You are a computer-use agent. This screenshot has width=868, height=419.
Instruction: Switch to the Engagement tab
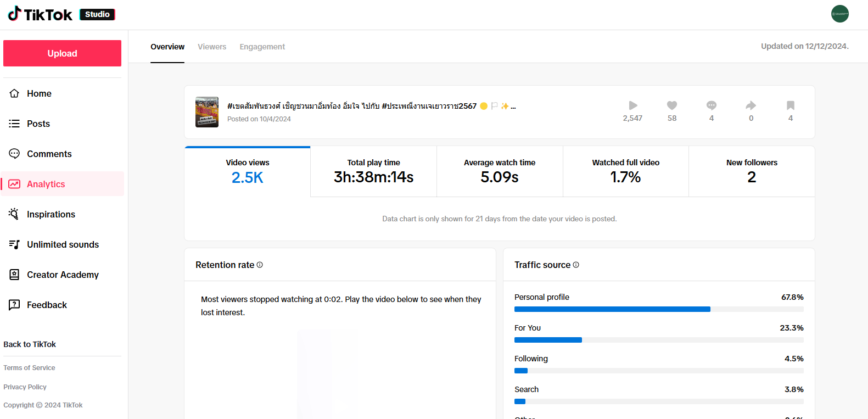262,47
